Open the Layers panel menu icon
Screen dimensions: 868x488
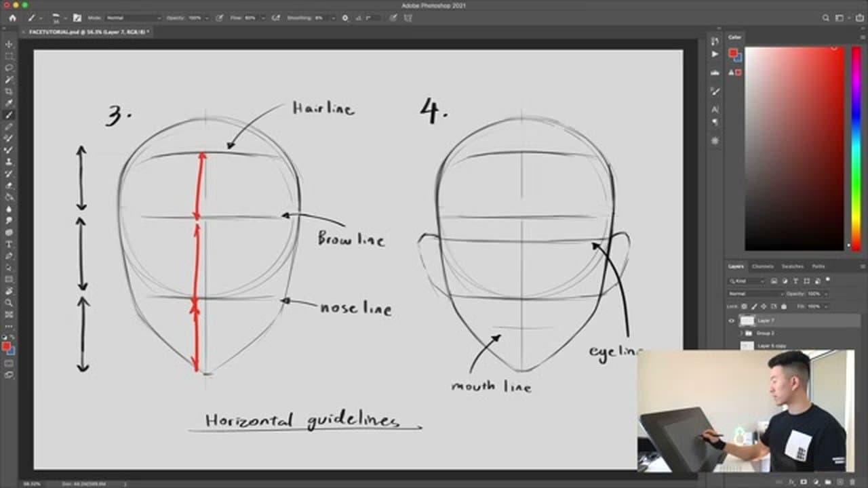863,266
